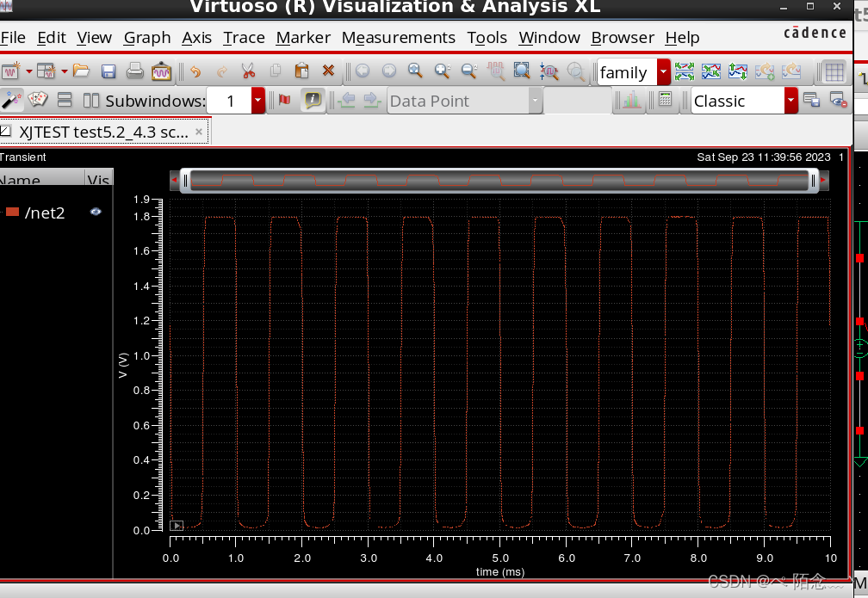Open the Data Point combo box
The height and width of the screenshot is (598, 868).
pyautogui.click(x=465, y=101)
